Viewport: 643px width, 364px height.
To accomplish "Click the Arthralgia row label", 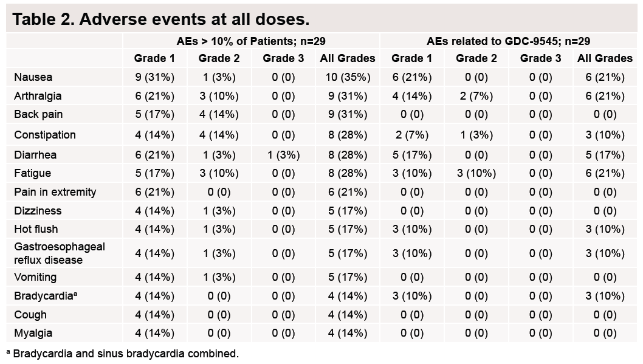I will pos(38,96).
